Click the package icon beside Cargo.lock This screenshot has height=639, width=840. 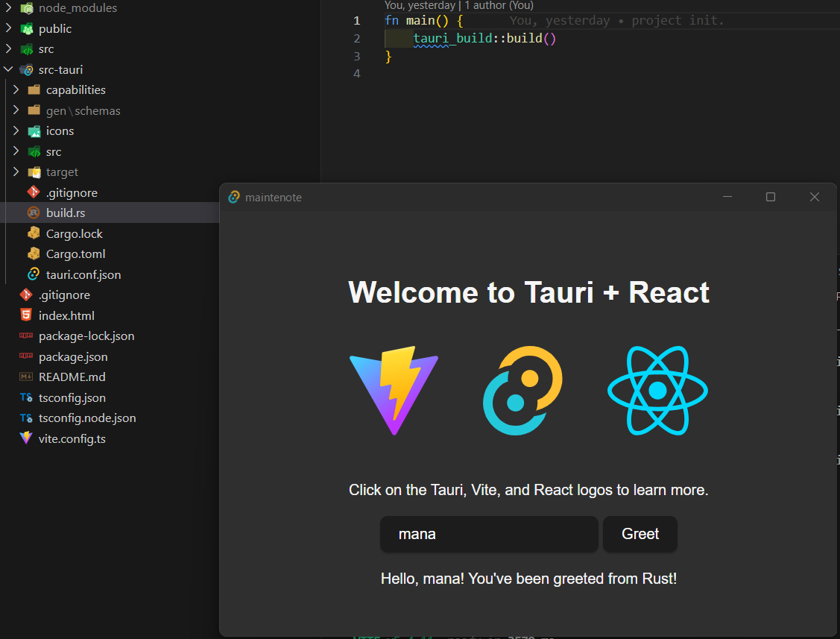[x=34, y=233]
